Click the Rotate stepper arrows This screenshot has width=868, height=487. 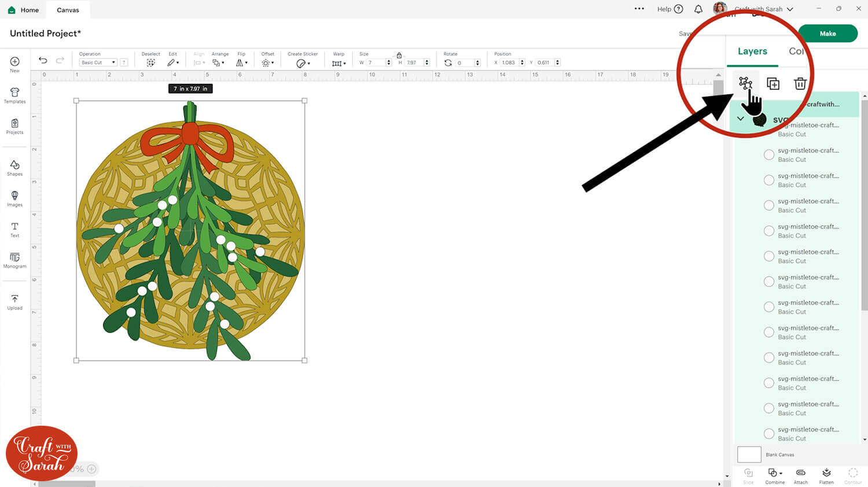pos(477,62)
